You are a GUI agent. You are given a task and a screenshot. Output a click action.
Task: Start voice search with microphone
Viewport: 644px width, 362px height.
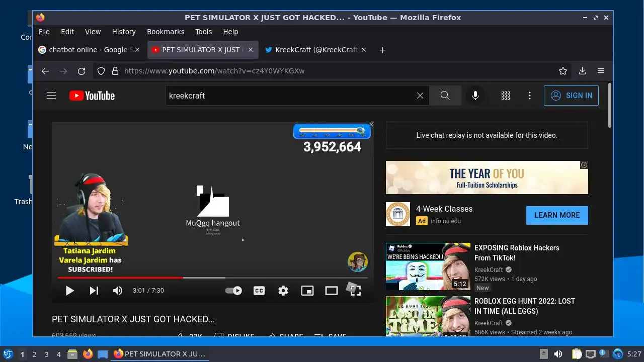(475, 96)
